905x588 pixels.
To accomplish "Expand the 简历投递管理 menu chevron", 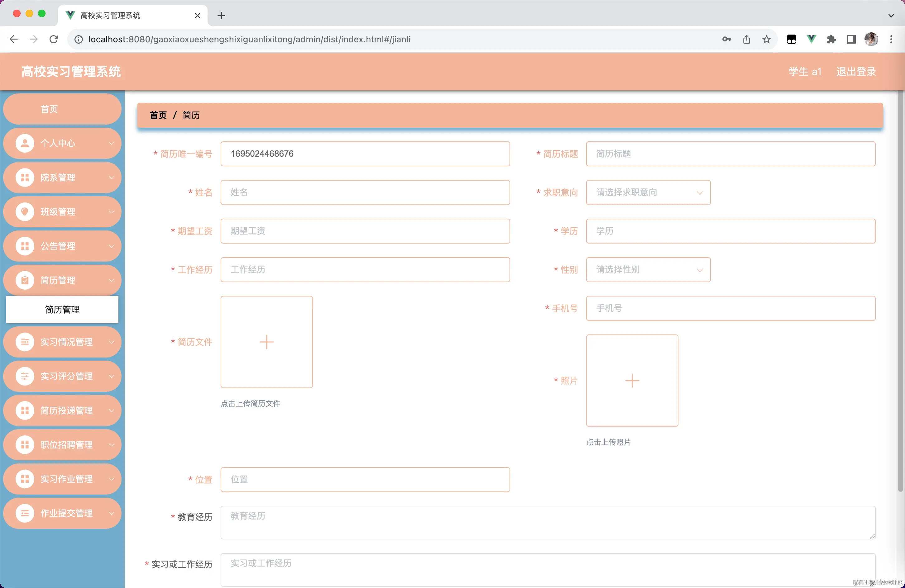I will coord(112,410).
